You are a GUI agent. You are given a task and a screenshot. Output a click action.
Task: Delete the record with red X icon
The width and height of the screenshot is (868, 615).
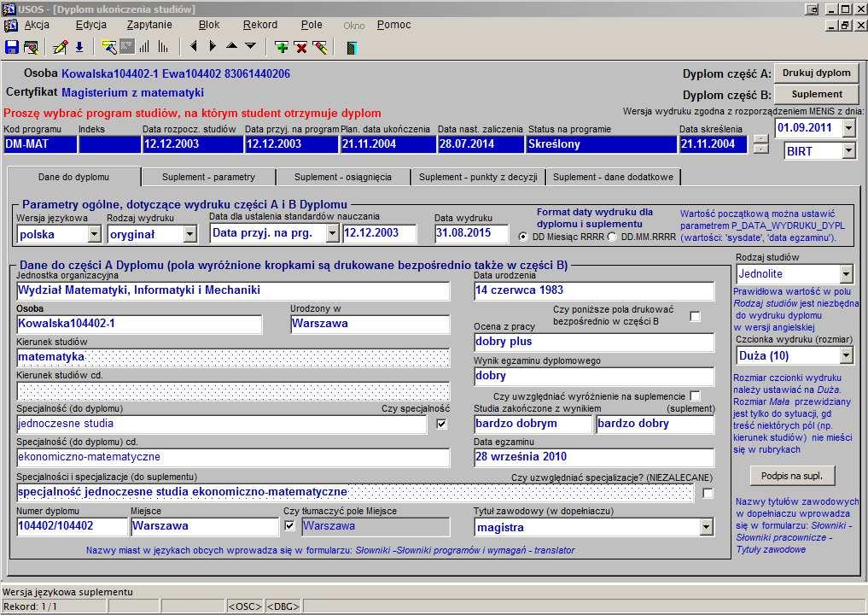(x=300, y=47)
